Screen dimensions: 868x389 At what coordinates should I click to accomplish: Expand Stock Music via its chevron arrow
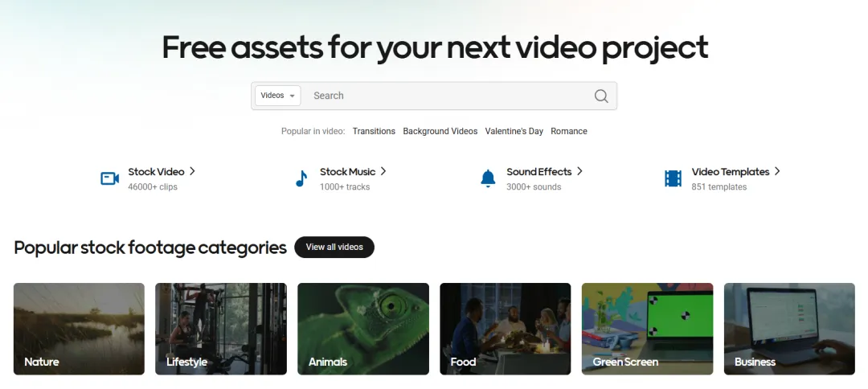pos(383,171)
